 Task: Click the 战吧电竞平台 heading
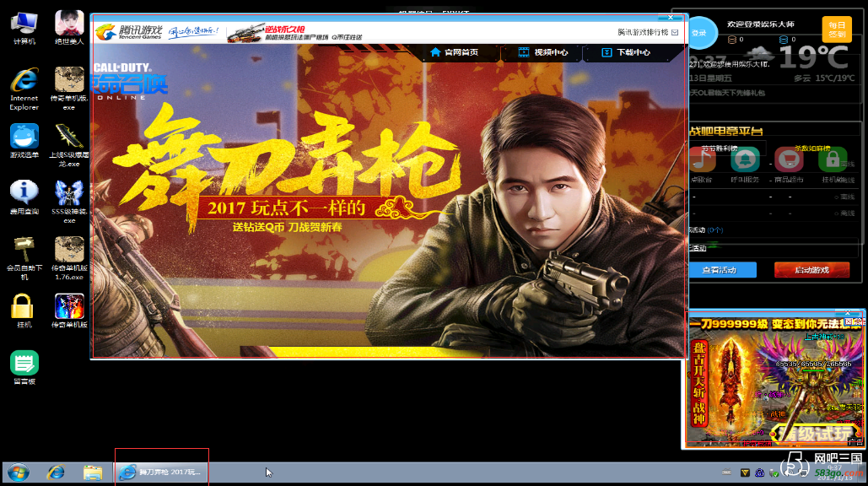point(725,131)
